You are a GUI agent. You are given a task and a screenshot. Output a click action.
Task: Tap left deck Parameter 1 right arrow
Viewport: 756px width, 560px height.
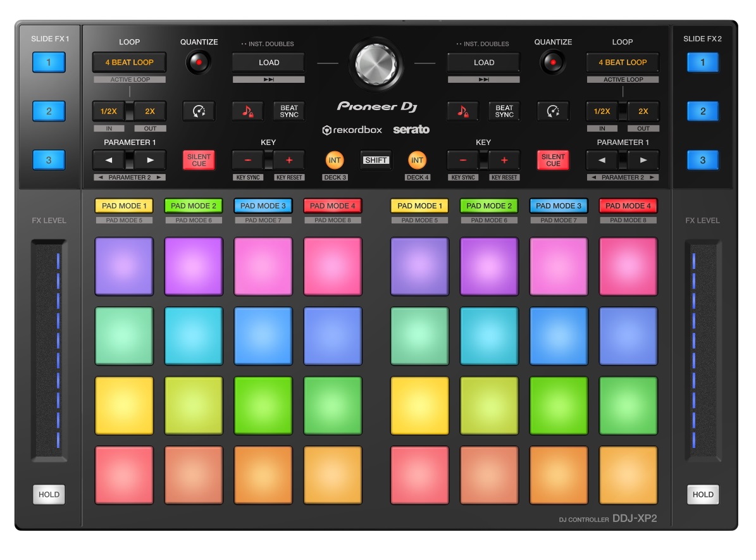[x=150, y=160]
